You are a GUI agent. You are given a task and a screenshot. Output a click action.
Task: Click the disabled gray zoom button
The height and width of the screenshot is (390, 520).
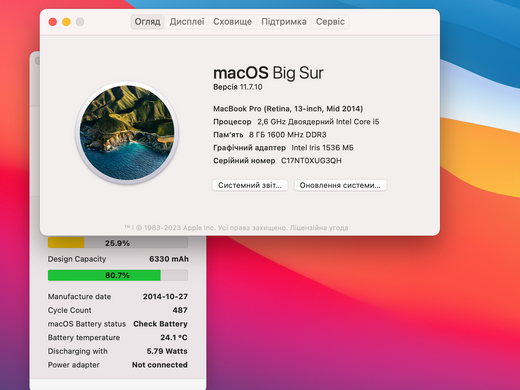pos(80,22)
